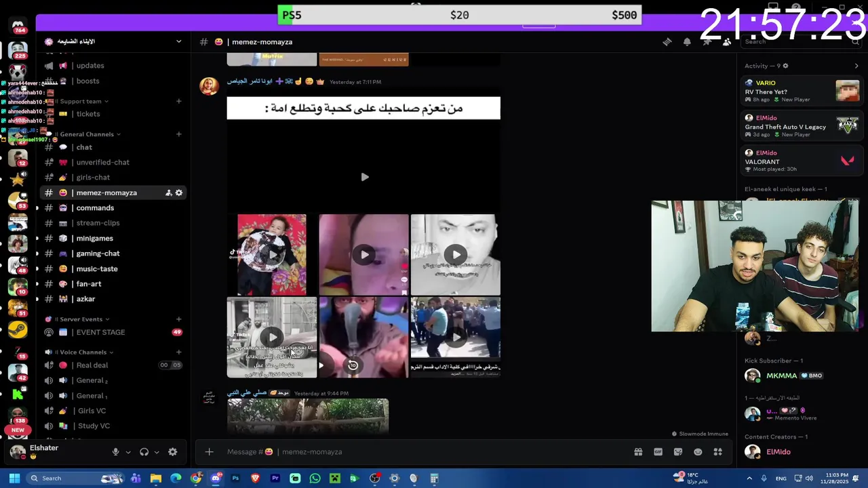
Task: Add channel to Support team category
Action: [179, 102]
